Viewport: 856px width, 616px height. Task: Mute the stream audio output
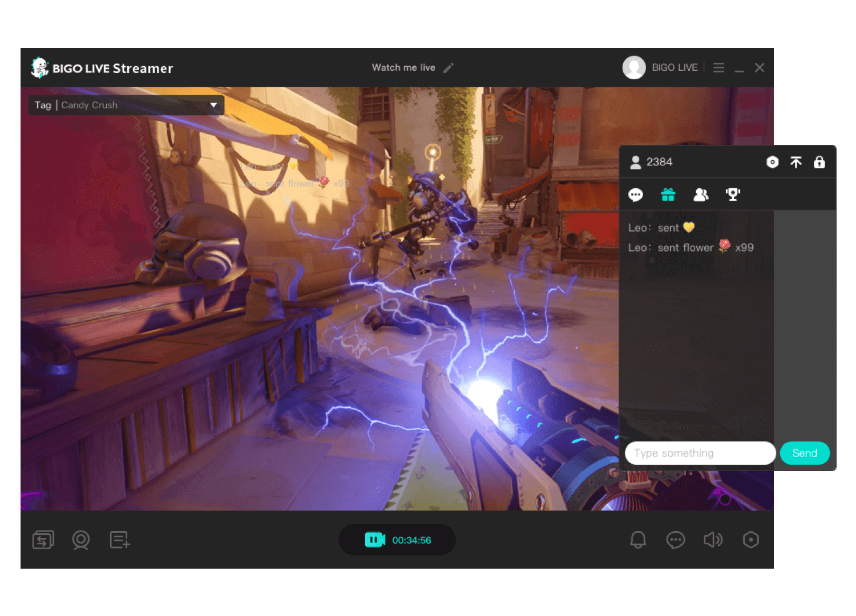713,540
